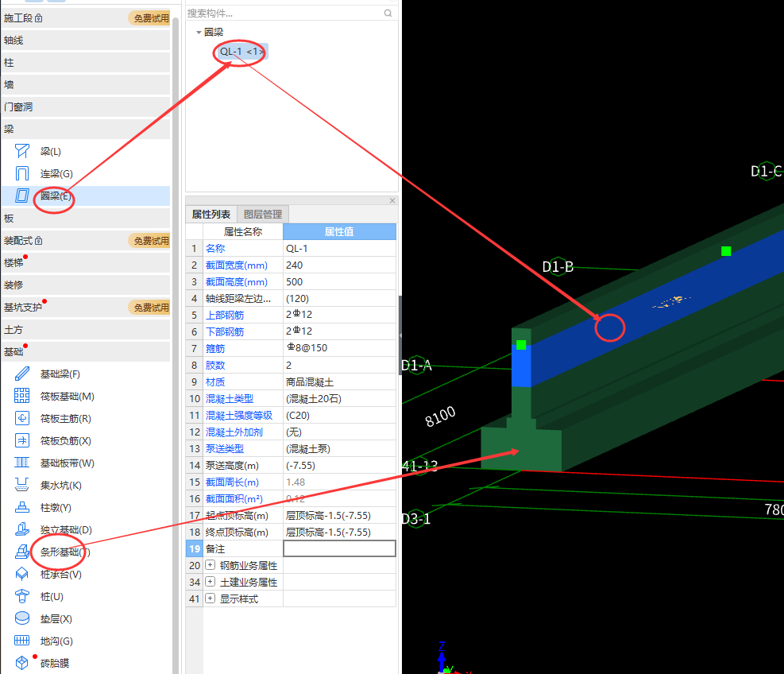Select the 基础梁(F) foundation beam icon

click(22, 374)
